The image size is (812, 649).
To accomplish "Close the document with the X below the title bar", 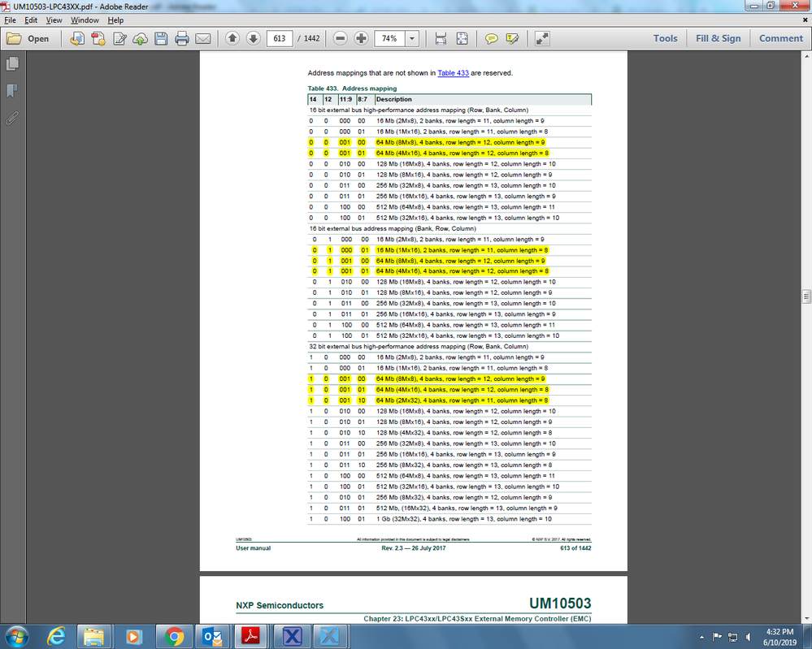I will 805,19.
